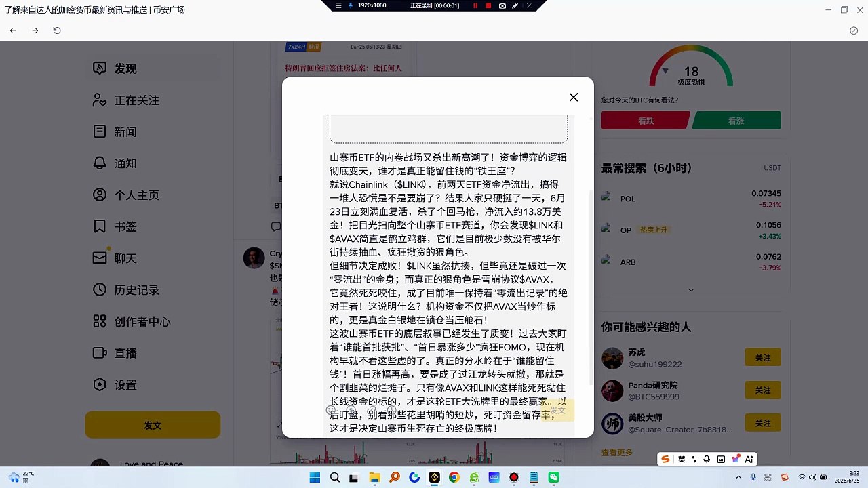The image size is (868, 488).
Task: Expand the 最常搜索 list with chevron
Action: tap(691, 290)
